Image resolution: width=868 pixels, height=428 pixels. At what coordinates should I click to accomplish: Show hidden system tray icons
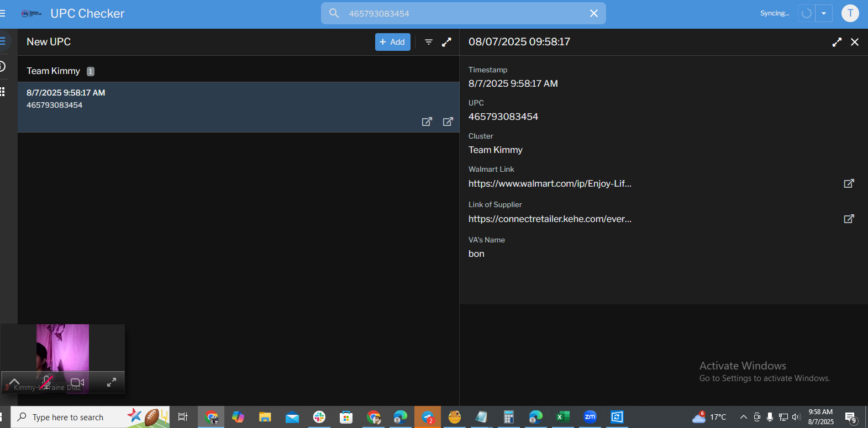pyautogui.click(x=744, y=417)
